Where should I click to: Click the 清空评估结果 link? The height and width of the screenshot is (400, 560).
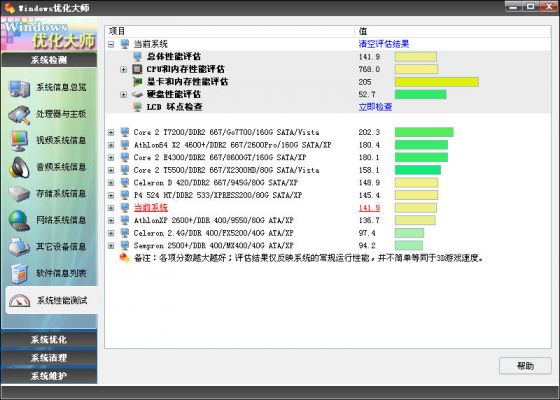click(384, 44)
